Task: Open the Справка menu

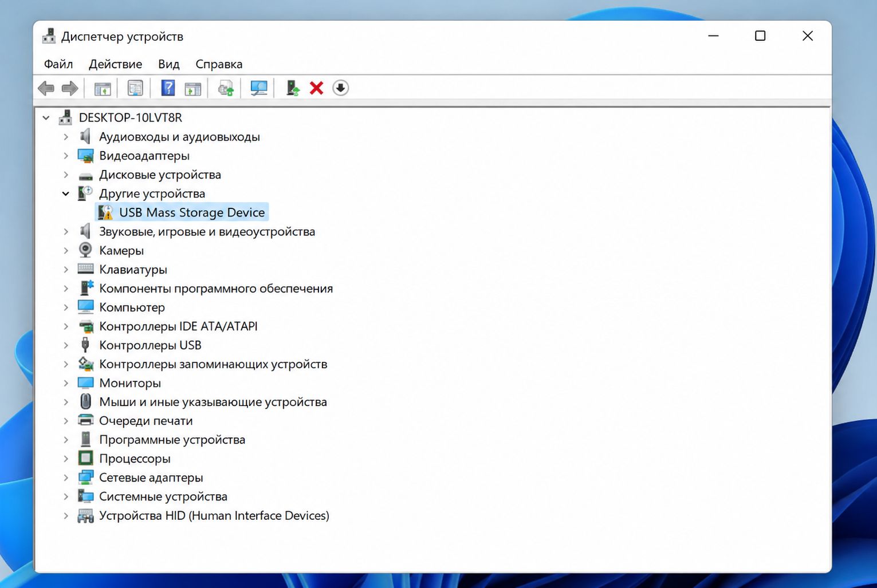Action: (x=219, y=64)
